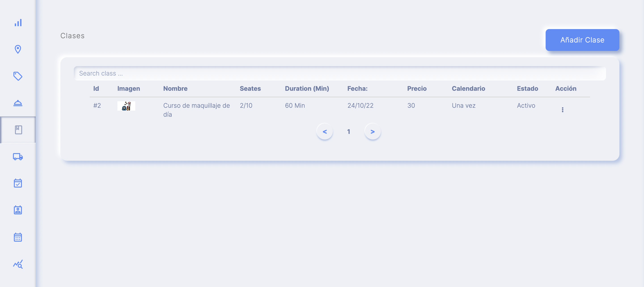644x287 pixels.
Task: Click the 24/10/22 date value
Action: (360, 106)
